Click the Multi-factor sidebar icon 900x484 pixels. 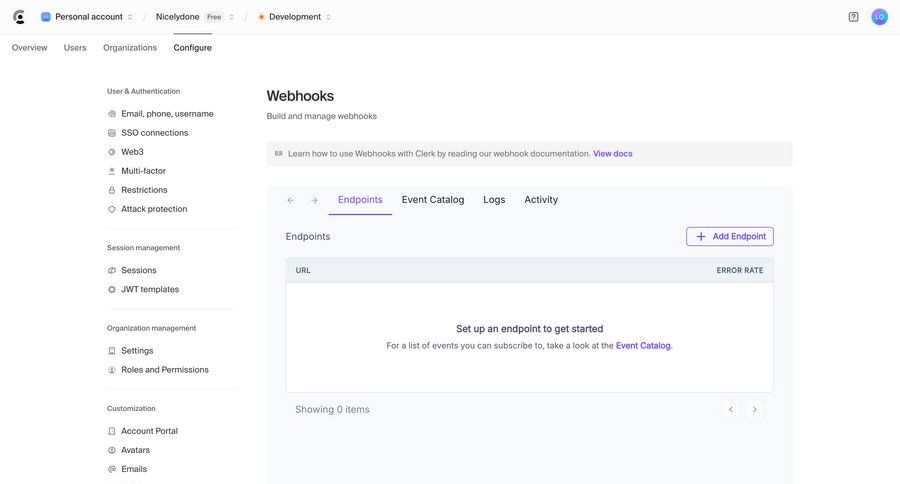(112, 171)
